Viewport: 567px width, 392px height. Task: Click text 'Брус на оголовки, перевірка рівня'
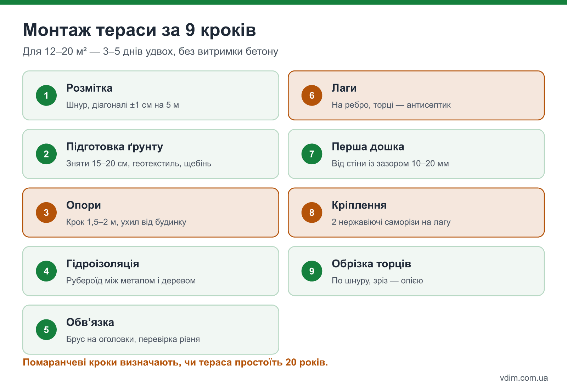point(133,339)
